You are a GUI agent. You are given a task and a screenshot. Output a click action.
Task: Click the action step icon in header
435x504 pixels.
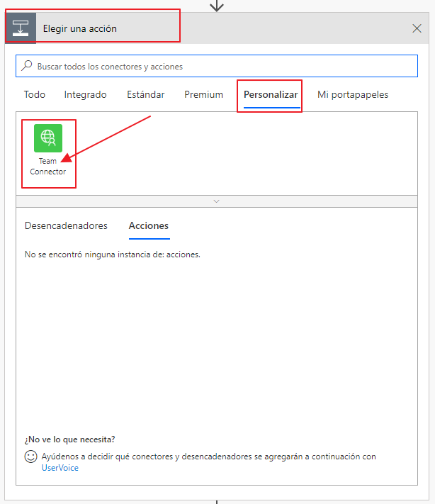21,28
